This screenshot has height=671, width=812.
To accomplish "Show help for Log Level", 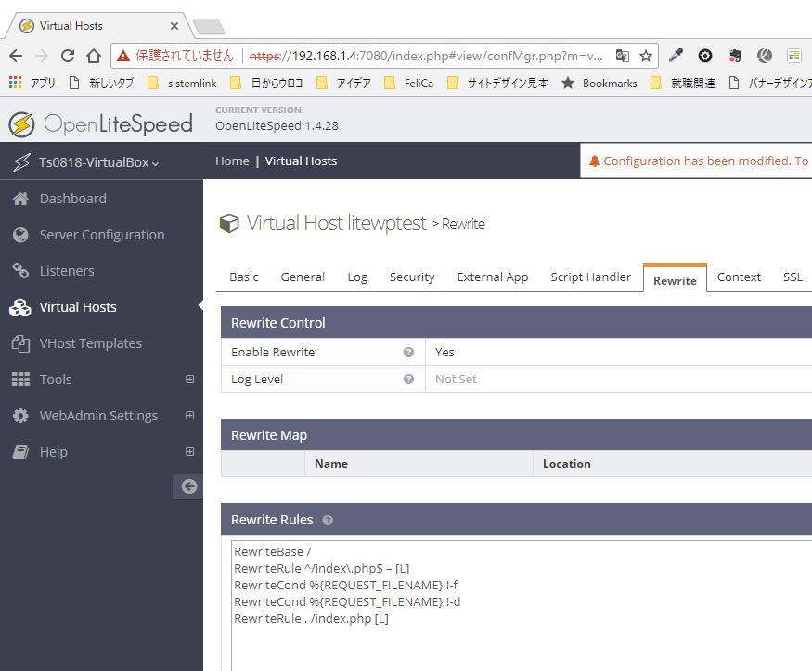I will click(408, 379).
